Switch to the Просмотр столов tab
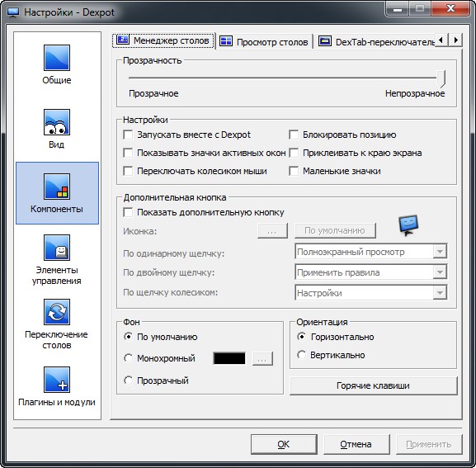This screenshot has height=468, width=476. 264,41
